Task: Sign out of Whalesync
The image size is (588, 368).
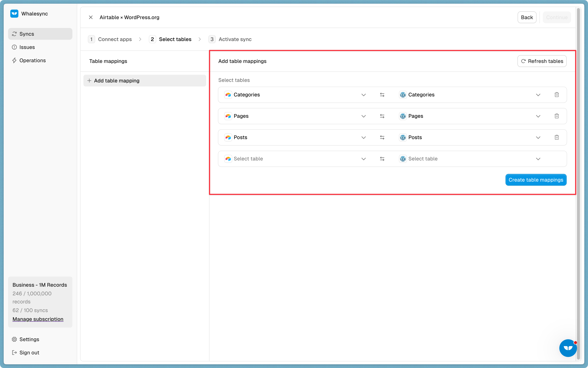Action: point(40,353)
